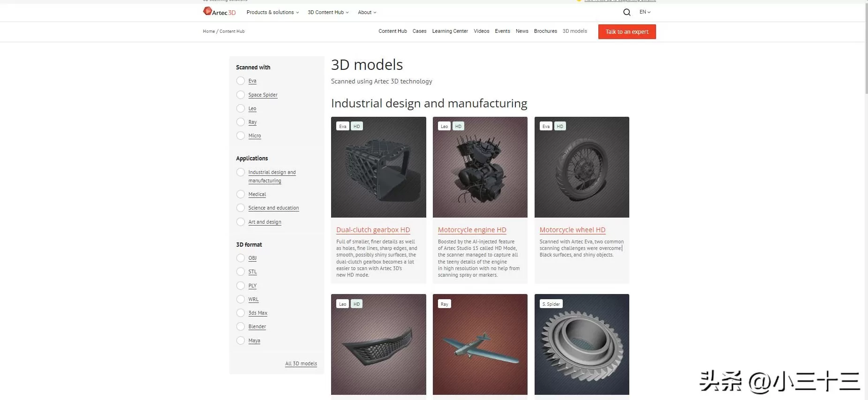The width and height of the screenshot is (868, 400).
Task: Select the Medical application filter
Action: click(x=241, y=194)
